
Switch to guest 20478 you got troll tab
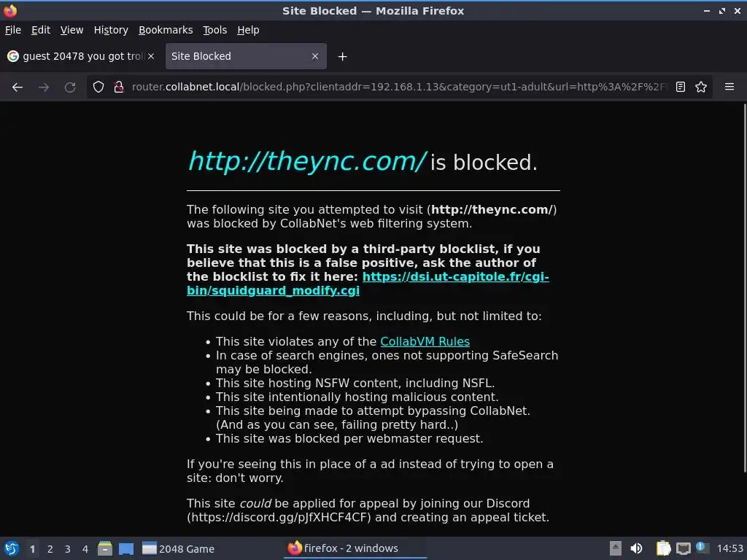coord(81,56)
